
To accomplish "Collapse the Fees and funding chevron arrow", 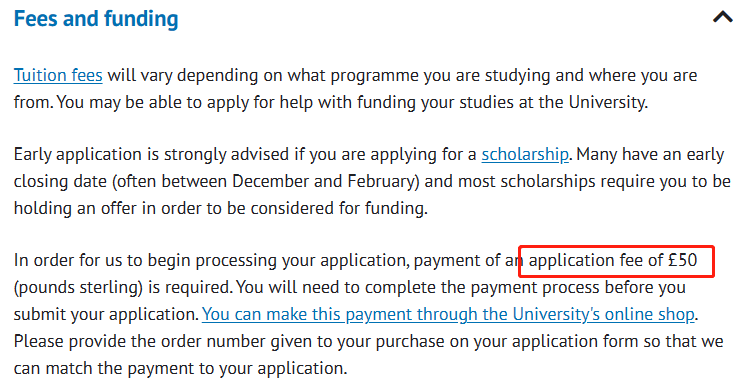I will point(722,17).
